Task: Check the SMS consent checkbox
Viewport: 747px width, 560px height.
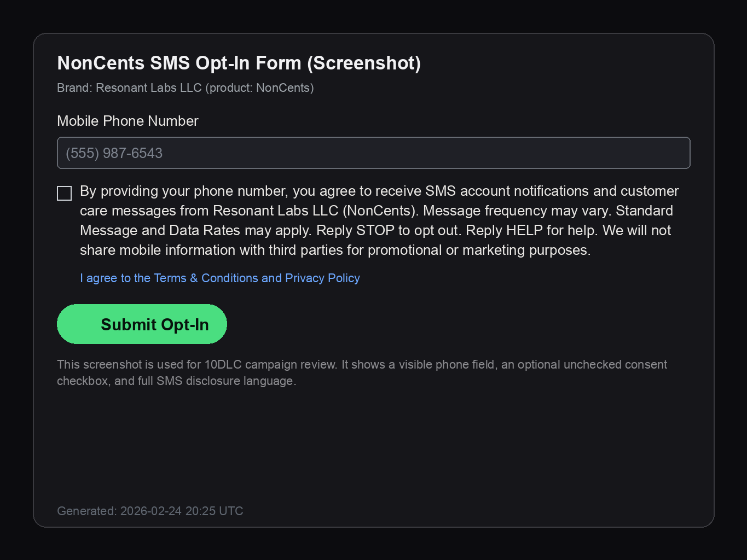Action: click(65, 194)
